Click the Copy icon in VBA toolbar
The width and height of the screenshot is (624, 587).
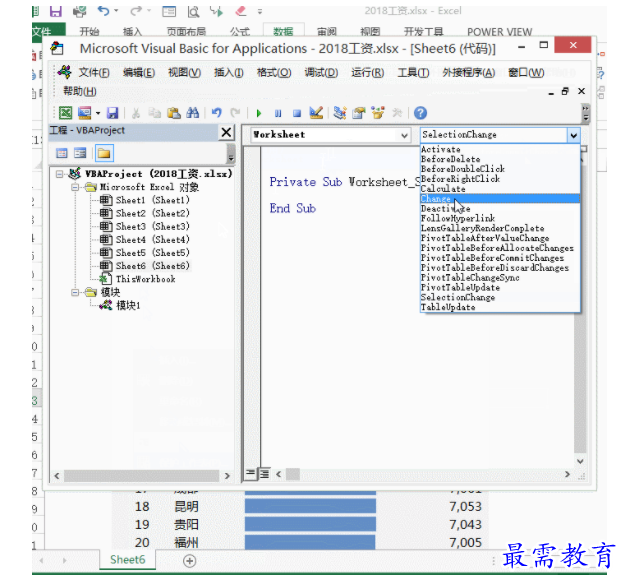pyautogui.click(x=154, y=113)
